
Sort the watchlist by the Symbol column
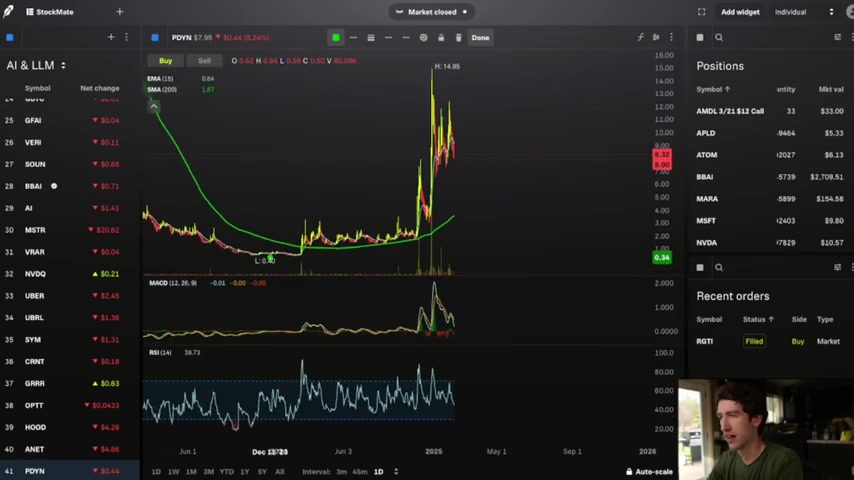tap(38, 88)
